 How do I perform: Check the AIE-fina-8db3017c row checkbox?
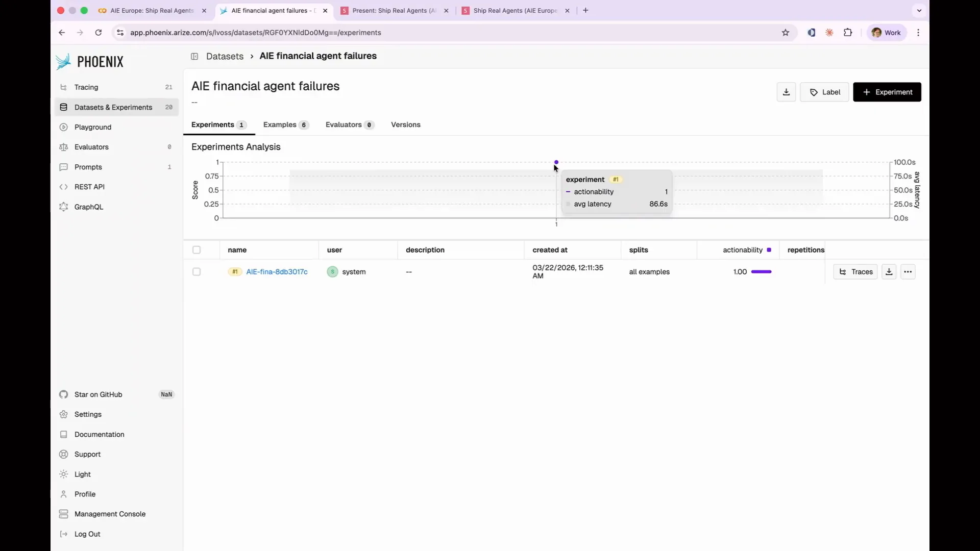tap(197, 272)
